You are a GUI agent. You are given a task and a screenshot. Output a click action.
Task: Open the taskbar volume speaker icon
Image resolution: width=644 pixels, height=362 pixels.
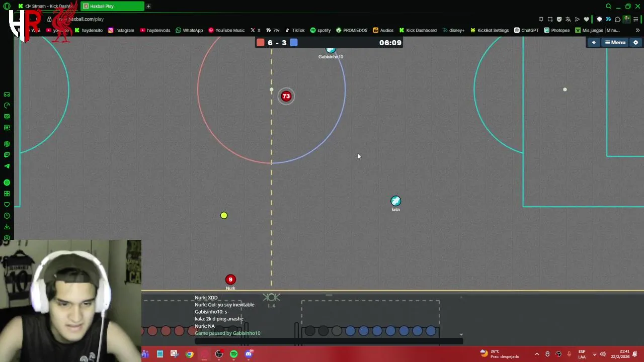click(x=603, y=354)
